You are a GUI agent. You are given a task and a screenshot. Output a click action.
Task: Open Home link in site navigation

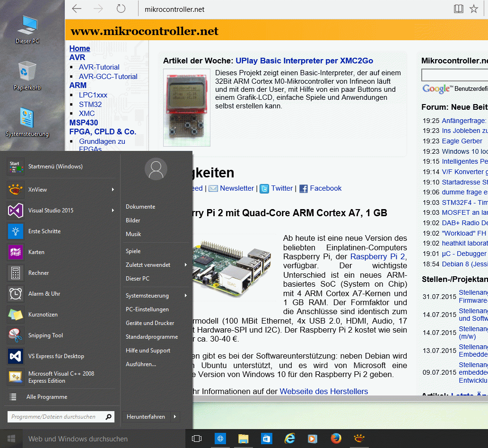[x=79, y=48]
